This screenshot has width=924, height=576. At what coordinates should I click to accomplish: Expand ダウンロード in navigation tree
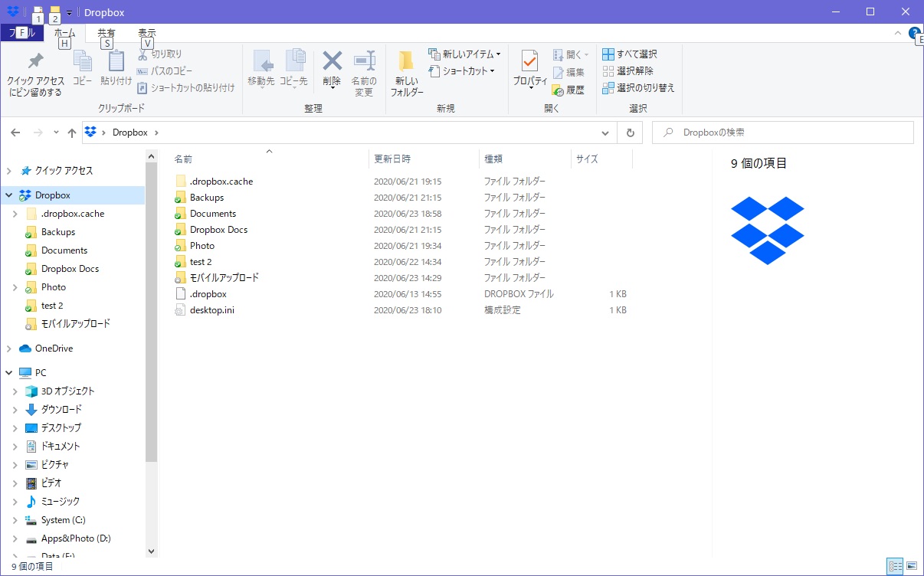[15, 410]
